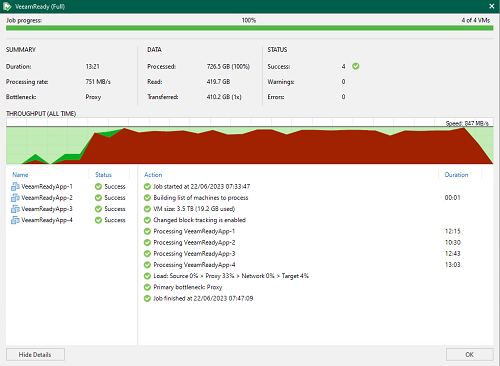Click the 10:30 duration value
Screen dimensions: 500x366
[x=452, y=242]
